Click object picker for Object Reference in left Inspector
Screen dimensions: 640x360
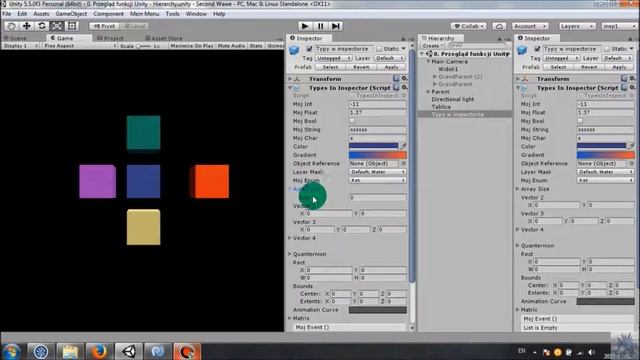point(403,163)
